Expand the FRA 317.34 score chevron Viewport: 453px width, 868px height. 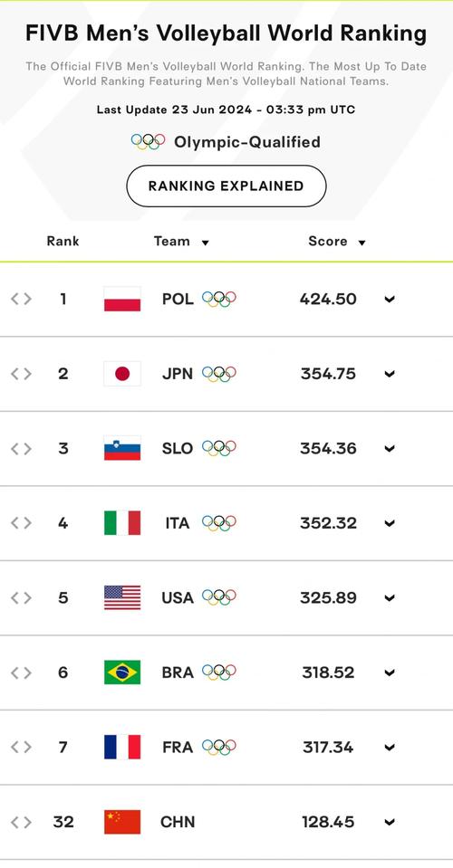click(x=390, y=748)
